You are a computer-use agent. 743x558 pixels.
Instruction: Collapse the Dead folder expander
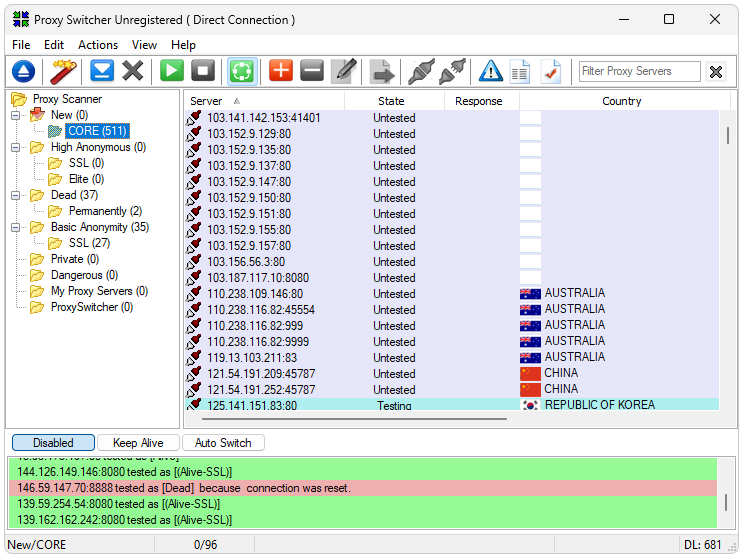tap(16, 196)
